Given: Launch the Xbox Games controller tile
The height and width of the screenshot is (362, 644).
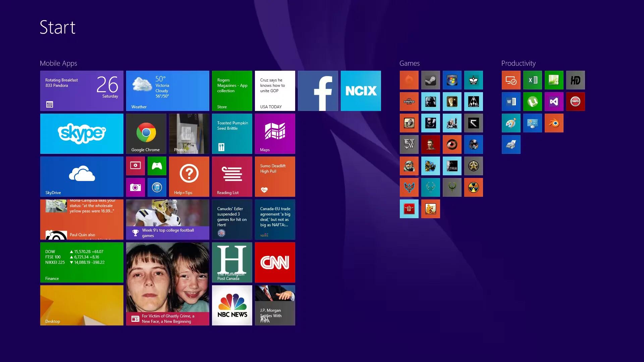Looking at the screenshot, I should coord(157,166).
